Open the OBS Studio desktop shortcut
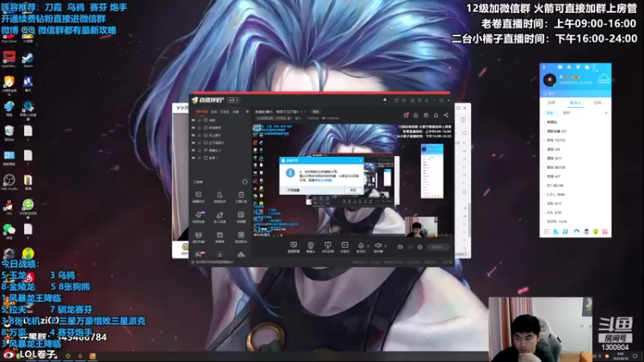This screenshot has height=362, width=644. pos(9,182)
